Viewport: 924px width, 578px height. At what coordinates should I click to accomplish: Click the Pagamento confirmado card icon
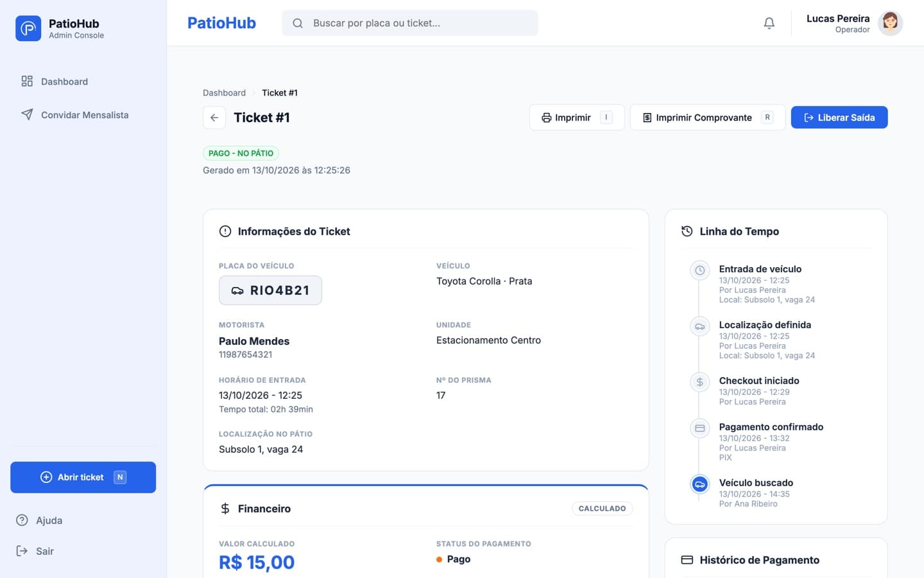tap(700, 428)
